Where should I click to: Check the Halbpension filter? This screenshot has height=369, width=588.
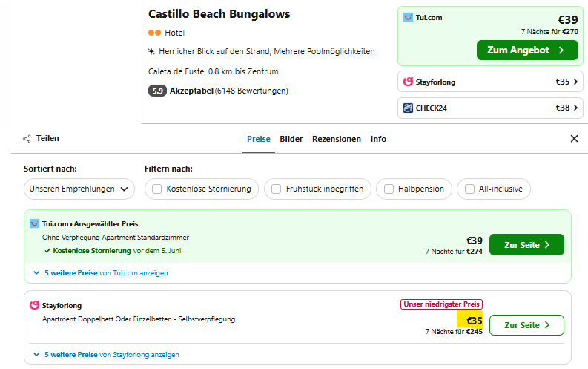coord(389,189)
